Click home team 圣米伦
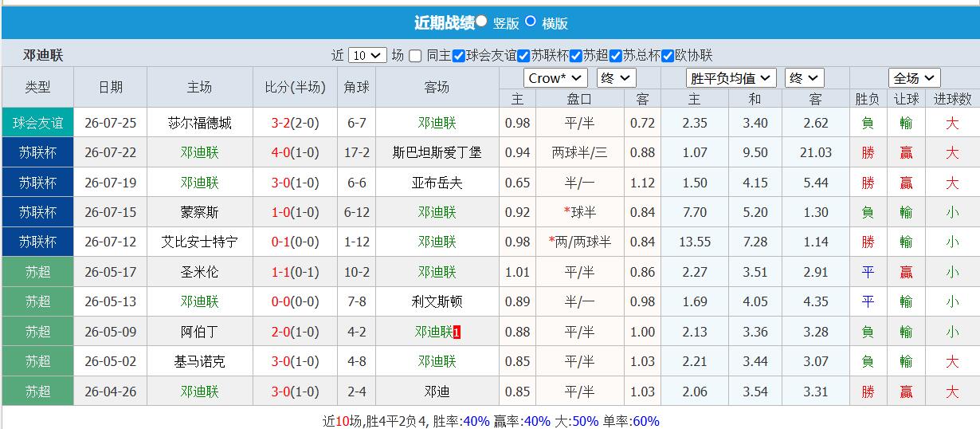The height and width of the screenshot is (429, 980). pyautogui.click(x=200, y=272)
